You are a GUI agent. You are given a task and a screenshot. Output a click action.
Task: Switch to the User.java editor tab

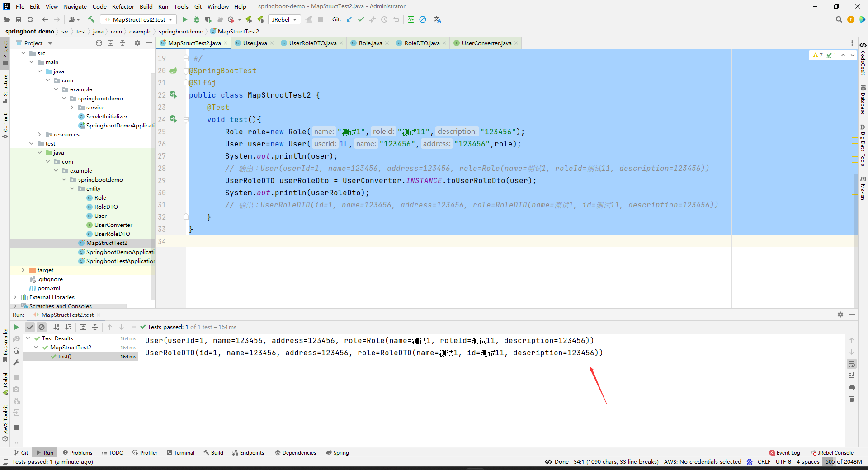(x=255, y=43)
